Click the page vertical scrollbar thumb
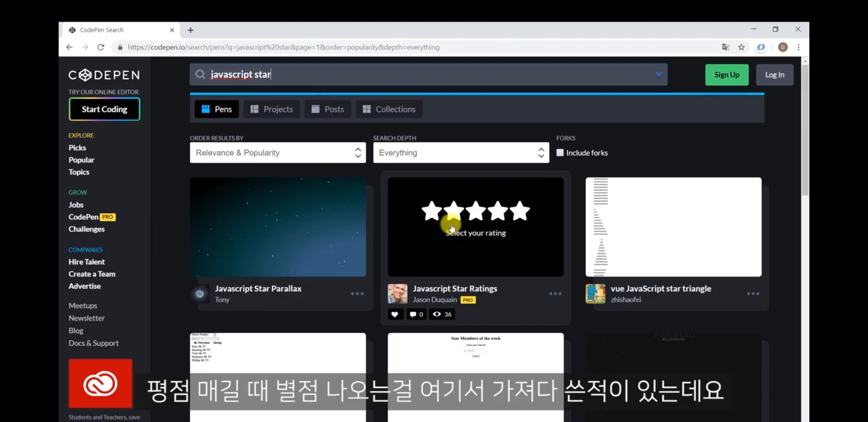Screen dimensions: 868x422 pos(805,130)
